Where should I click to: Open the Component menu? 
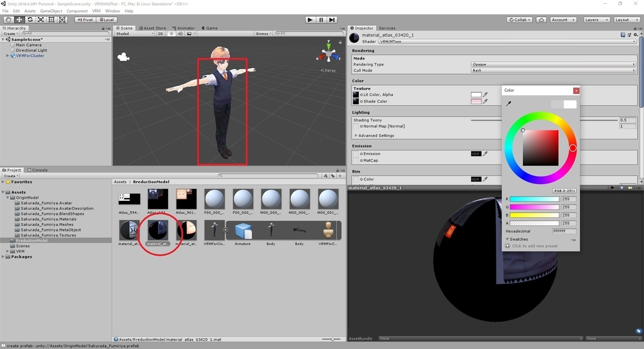point(77,11)
